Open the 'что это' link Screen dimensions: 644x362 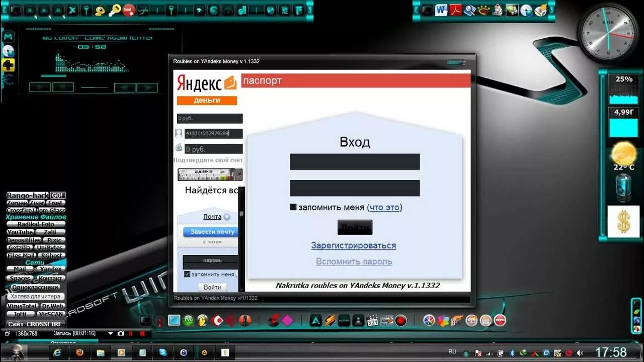tap(384, 207)
